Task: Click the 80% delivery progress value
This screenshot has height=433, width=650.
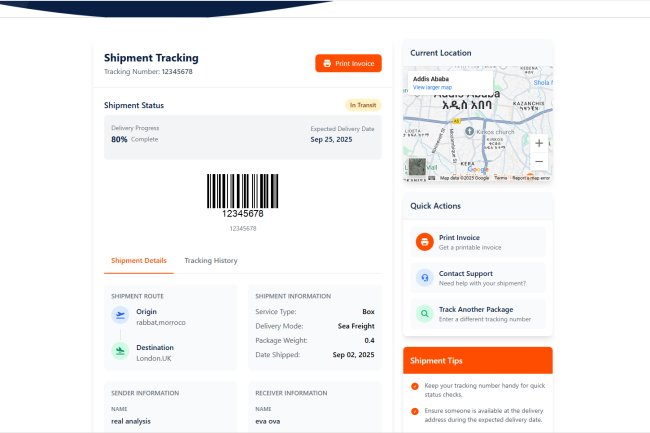Action: (x=119, y=140)
